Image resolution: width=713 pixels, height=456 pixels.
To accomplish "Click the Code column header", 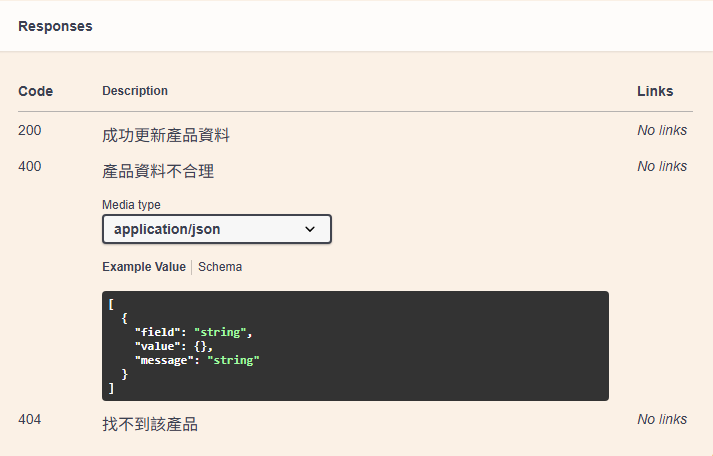I will coord(35,91).
